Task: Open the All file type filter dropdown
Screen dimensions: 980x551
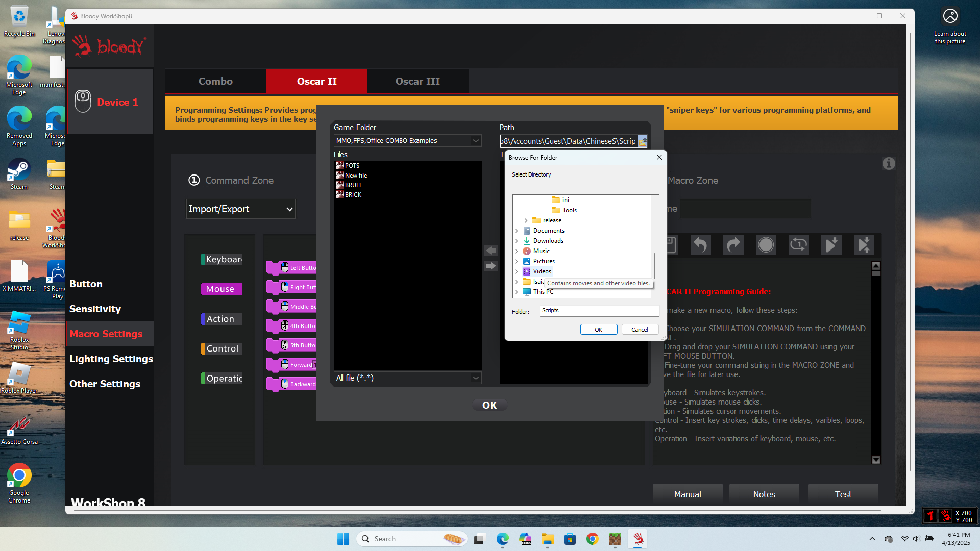Action: (407, 378)
